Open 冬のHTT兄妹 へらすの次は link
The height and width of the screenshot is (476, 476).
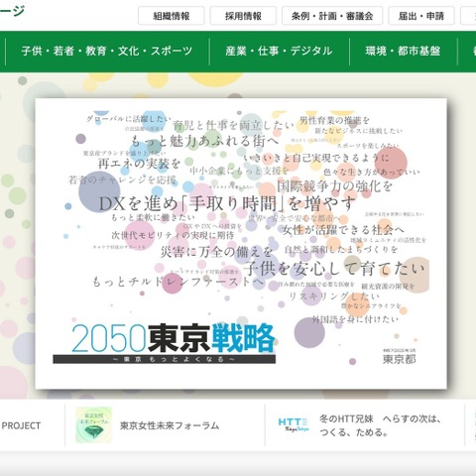click(x=381, y=425)
